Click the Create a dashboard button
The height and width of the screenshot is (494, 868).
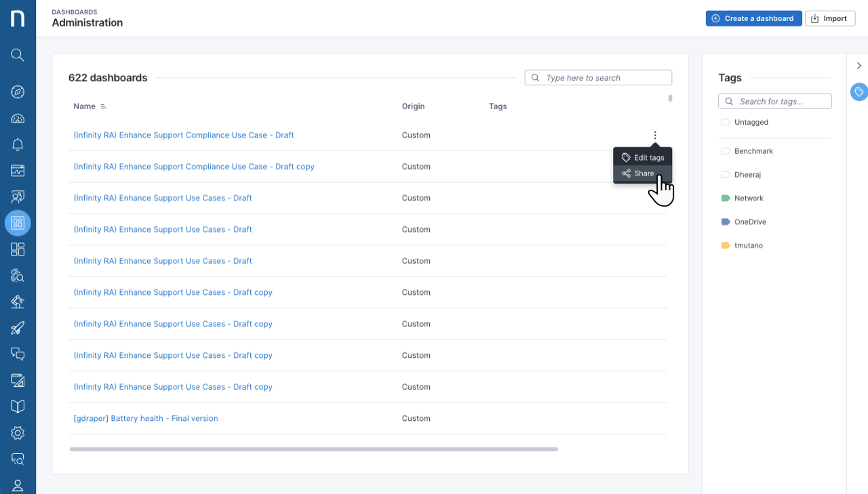(753, 18)
